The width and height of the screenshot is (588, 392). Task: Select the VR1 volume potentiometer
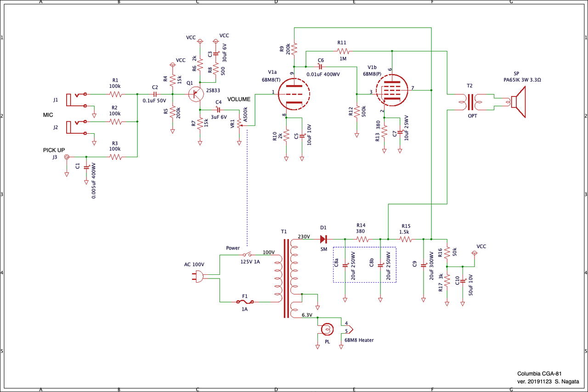(x=238, y=123)
